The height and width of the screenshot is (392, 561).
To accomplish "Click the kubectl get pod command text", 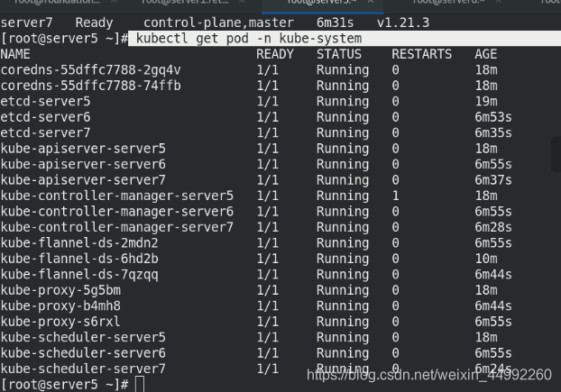I will pyautogui.click(x=249, y=38).
